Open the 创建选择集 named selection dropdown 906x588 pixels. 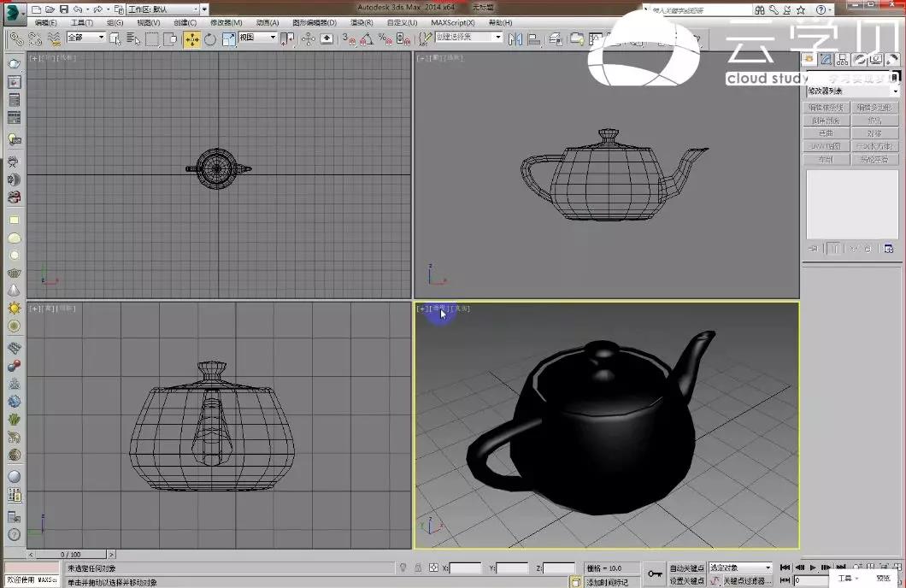468,37
